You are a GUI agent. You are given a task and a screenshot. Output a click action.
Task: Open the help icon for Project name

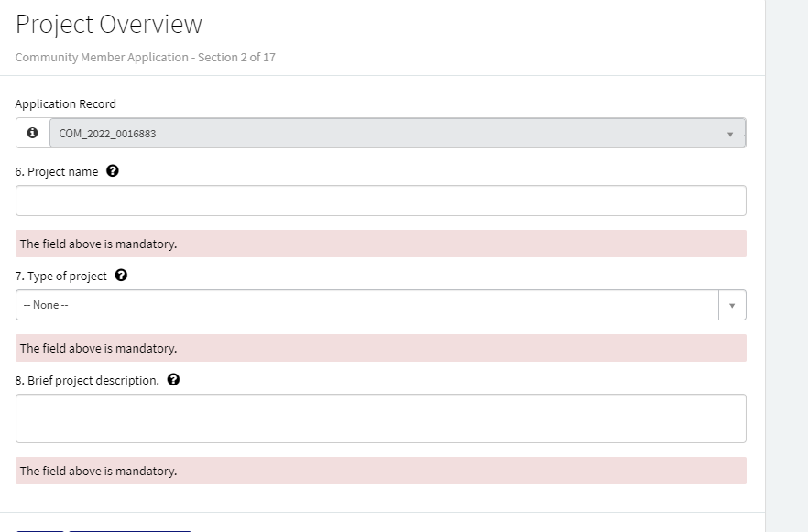[x=113, y=171]
